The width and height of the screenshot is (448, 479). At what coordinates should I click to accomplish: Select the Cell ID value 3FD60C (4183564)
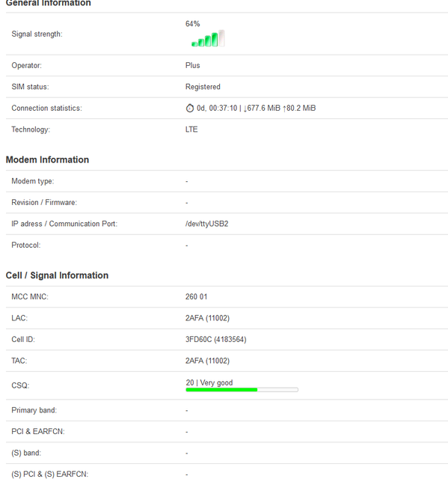(x=215, y=340)
